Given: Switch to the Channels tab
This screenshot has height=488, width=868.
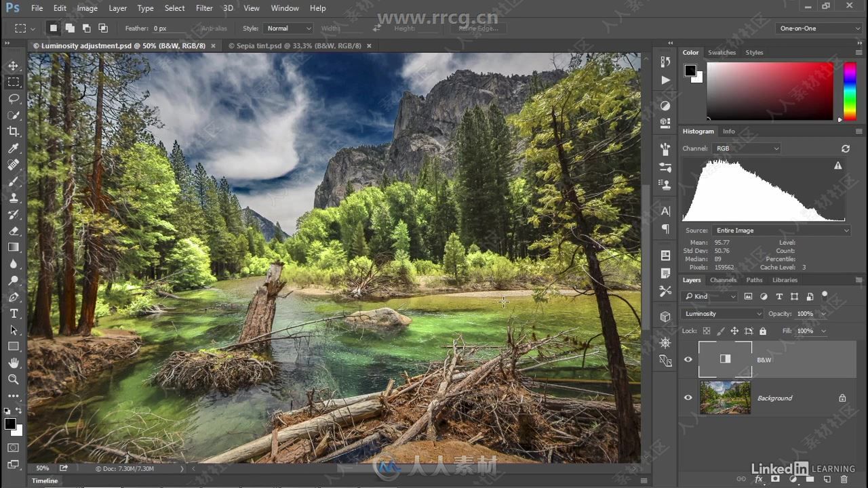Looking at the screenshot, I should pyautogui.click(x=723, y=280).
